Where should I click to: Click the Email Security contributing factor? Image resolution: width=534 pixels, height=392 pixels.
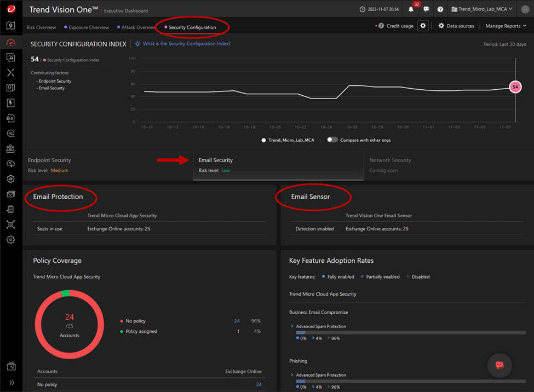[51, 88]
